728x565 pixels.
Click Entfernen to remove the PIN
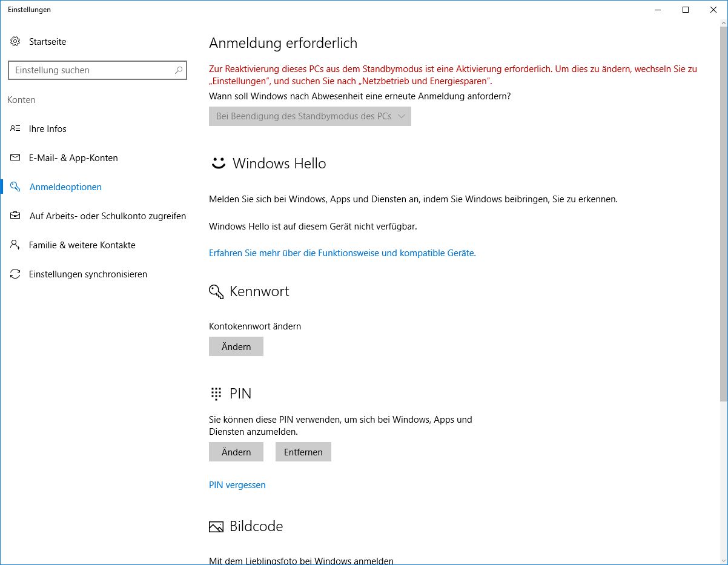click(x=303, y=452)
